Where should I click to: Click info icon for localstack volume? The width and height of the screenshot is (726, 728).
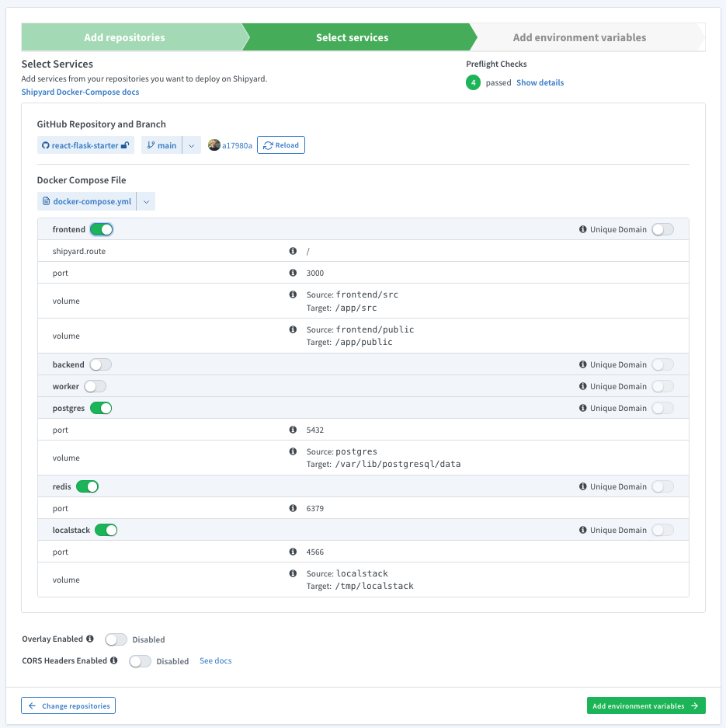point(293,573)
